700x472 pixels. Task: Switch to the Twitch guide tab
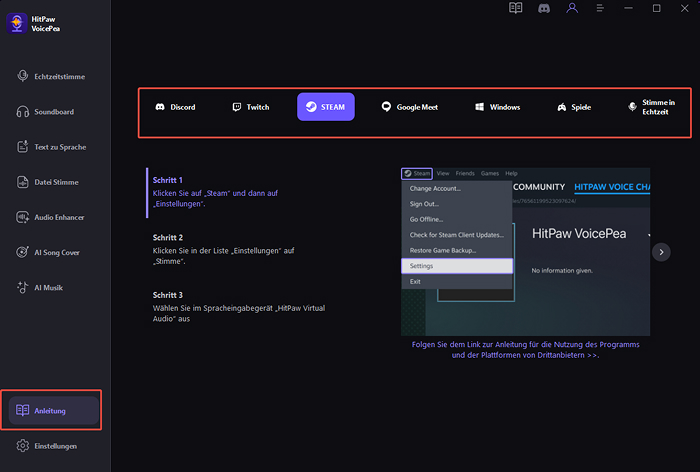coord(251,107)
